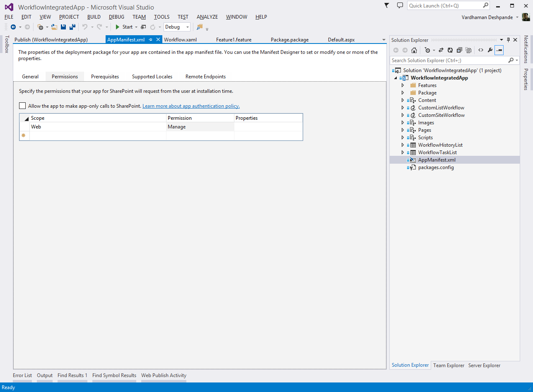Viewport: 533px width, 392px height.
Task: Close the AppManifest.xml tab
Action: [x=158, y=40]
